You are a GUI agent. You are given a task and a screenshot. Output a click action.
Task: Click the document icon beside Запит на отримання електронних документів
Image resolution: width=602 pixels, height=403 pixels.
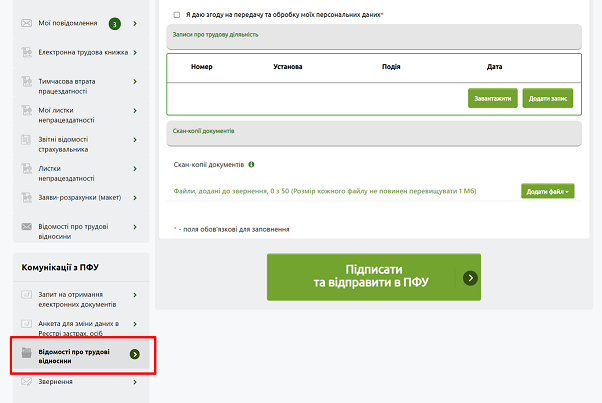pos(27,298)
